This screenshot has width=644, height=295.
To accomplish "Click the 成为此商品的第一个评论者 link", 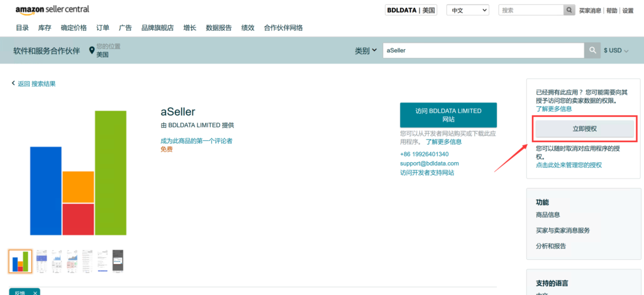I will click(196, 141).
